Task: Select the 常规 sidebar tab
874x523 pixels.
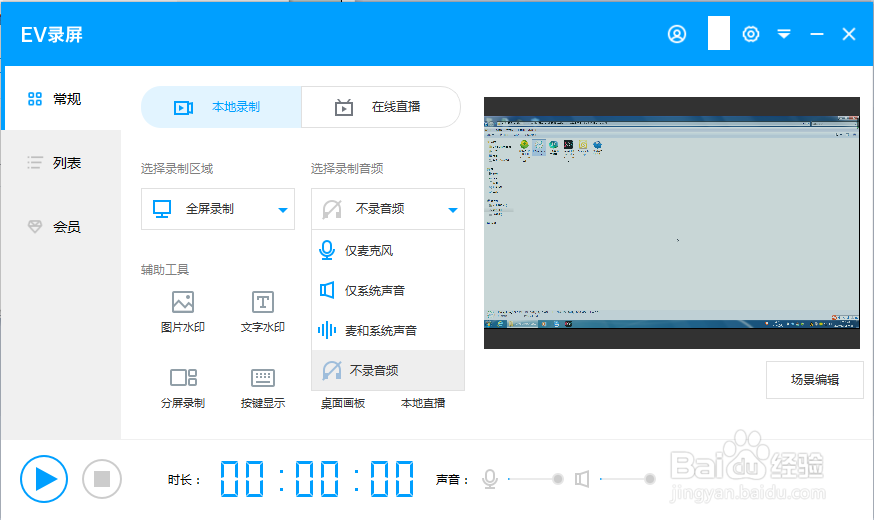Action: (x=61, y=99)
